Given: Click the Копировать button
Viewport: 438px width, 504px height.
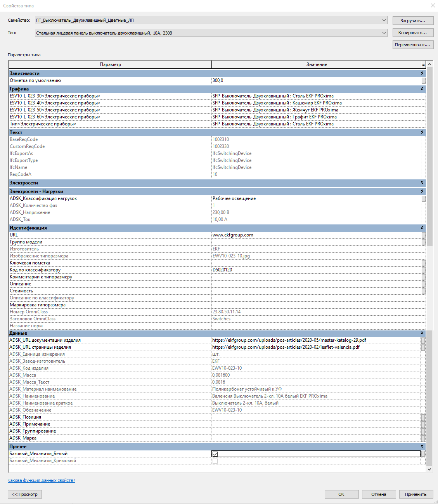Looking at the screenshot, I should pyautogui.click(x=413, y=33).
